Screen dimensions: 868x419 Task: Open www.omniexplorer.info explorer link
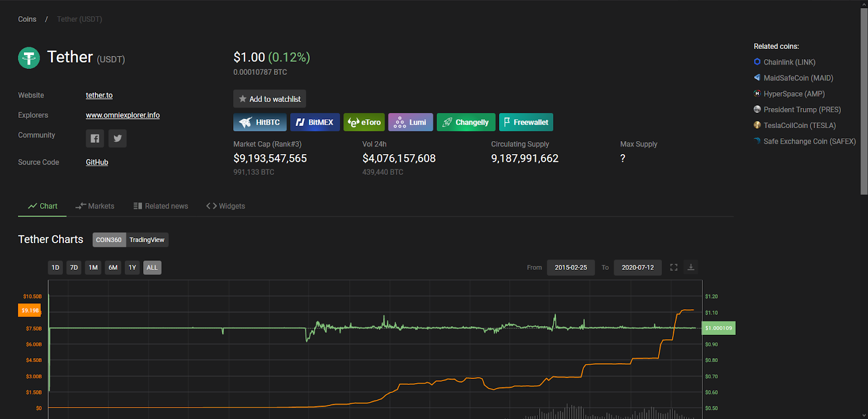pyautogui.click(x=123, y=115)
